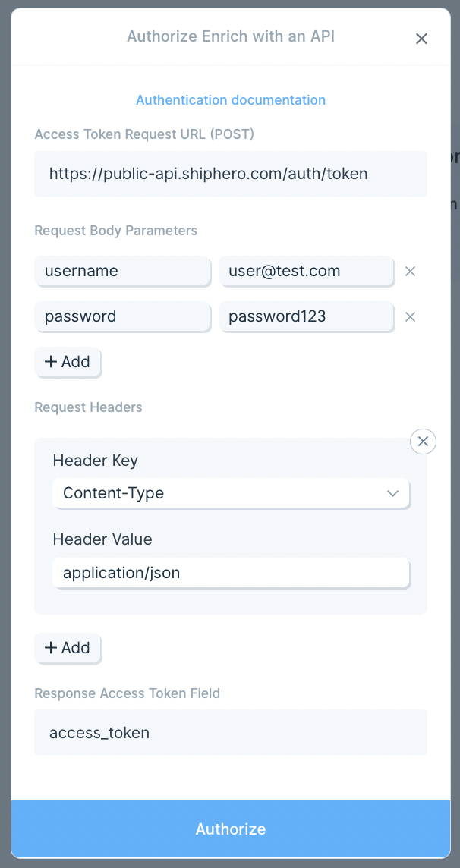Click the Header Key label
This screenshot has width=460, height=868.
[95, 461]
